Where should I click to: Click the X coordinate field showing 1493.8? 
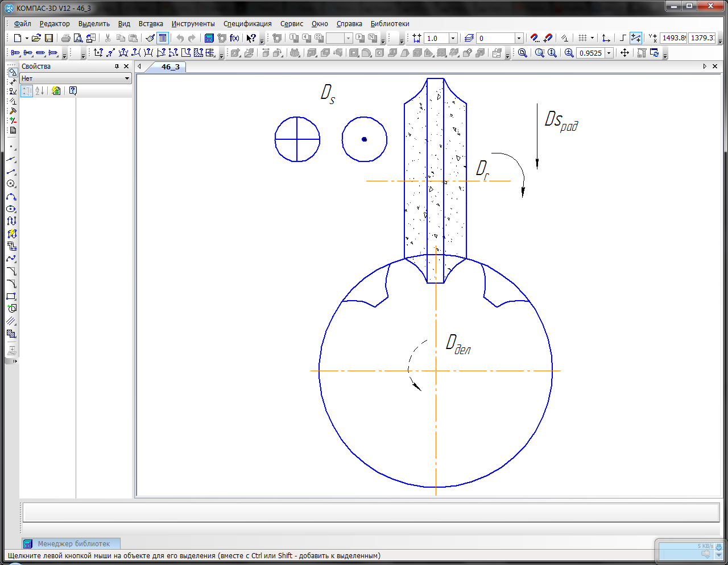673,38
